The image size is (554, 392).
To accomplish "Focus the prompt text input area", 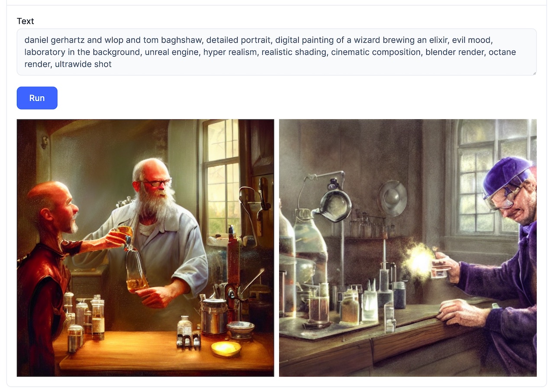I will (x=277, y=52).
